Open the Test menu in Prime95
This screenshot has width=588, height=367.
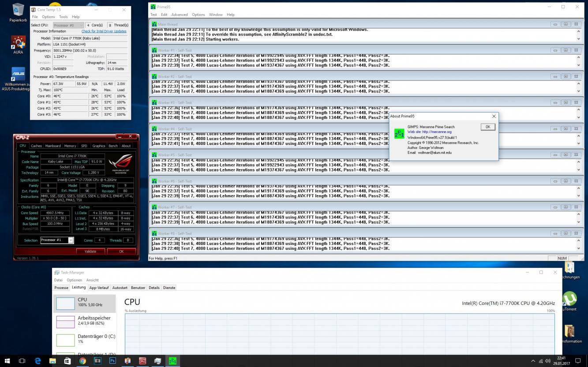[154, 15]
